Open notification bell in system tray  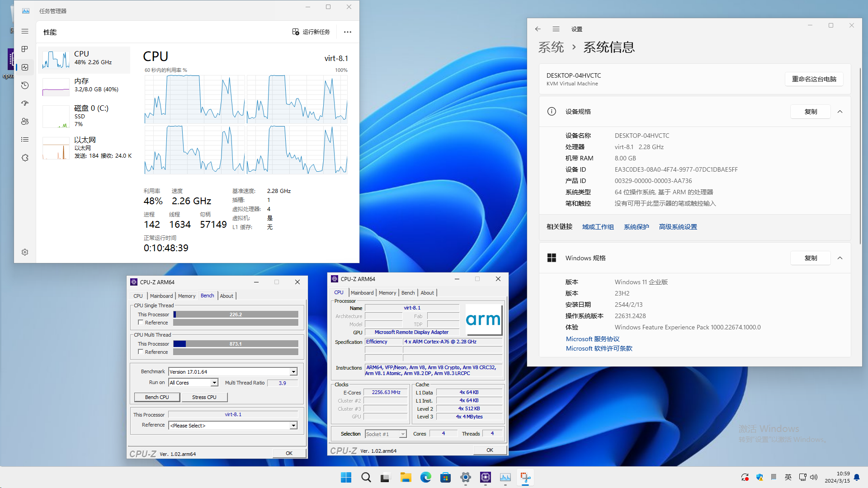coord(857,477)
